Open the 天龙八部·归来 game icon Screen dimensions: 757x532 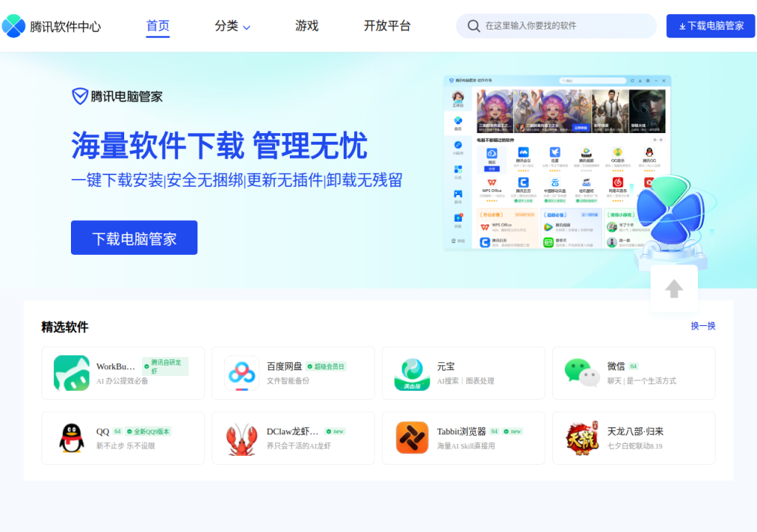pos(583,438)
